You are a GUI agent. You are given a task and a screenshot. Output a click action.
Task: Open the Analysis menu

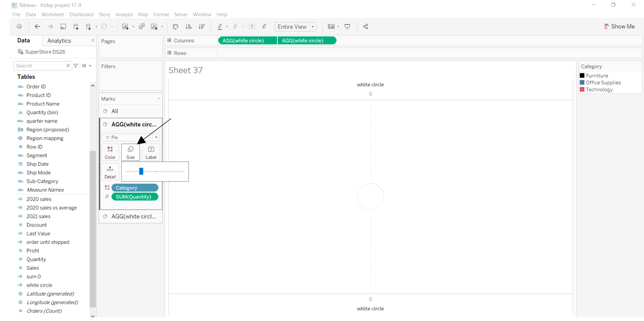pyautogui.click(x=124, y=14)
